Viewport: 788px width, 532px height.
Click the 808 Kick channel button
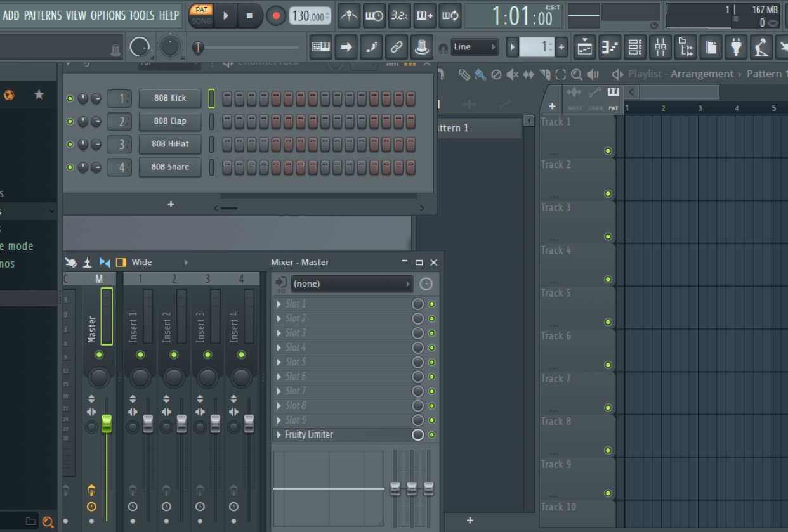pos(170,98)
